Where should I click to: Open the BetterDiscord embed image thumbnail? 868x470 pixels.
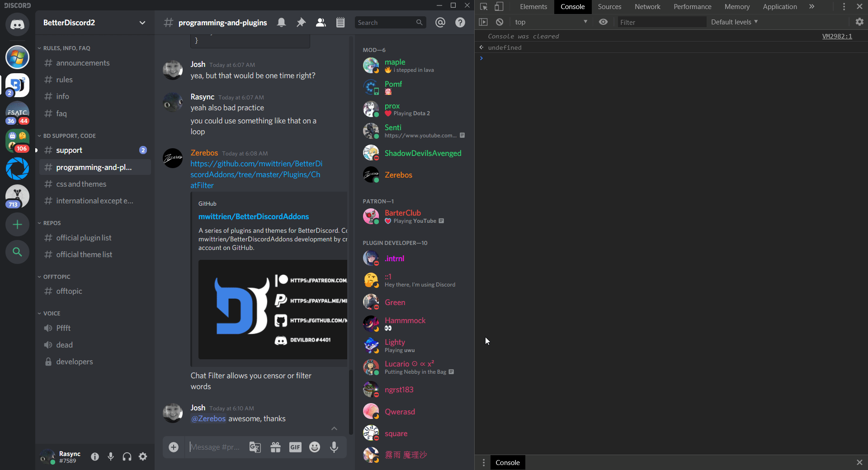[x=273, y=310]
